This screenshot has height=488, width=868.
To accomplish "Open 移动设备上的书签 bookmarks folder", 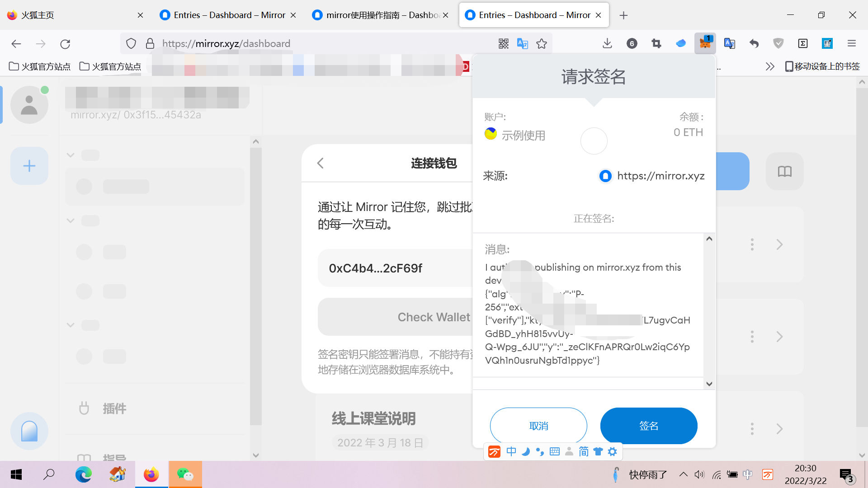I will coord(822,66).
